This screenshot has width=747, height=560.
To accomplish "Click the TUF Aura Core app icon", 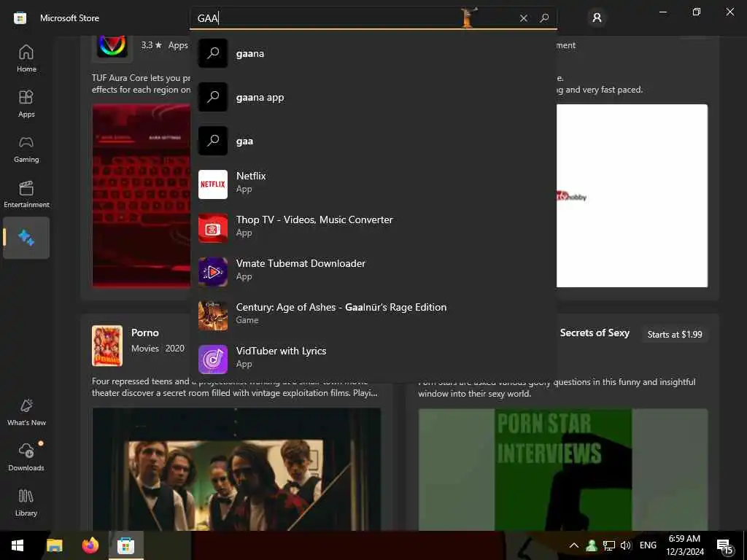I will 112,47.
